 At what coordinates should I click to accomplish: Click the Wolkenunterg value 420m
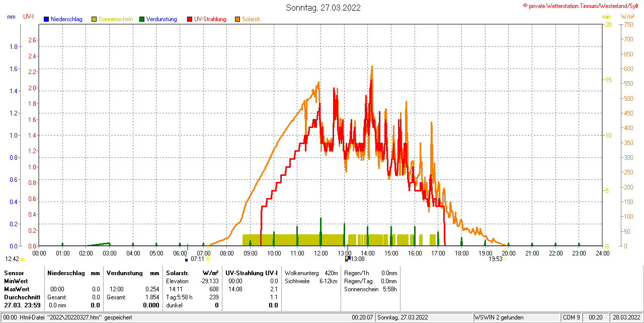click(x=331, y=273)
